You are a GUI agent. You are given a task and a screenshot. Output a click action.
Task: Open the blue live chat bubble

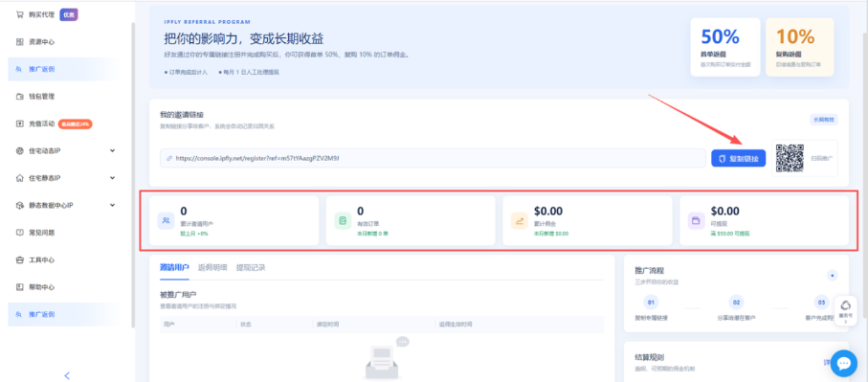click(x=844, y=363)
